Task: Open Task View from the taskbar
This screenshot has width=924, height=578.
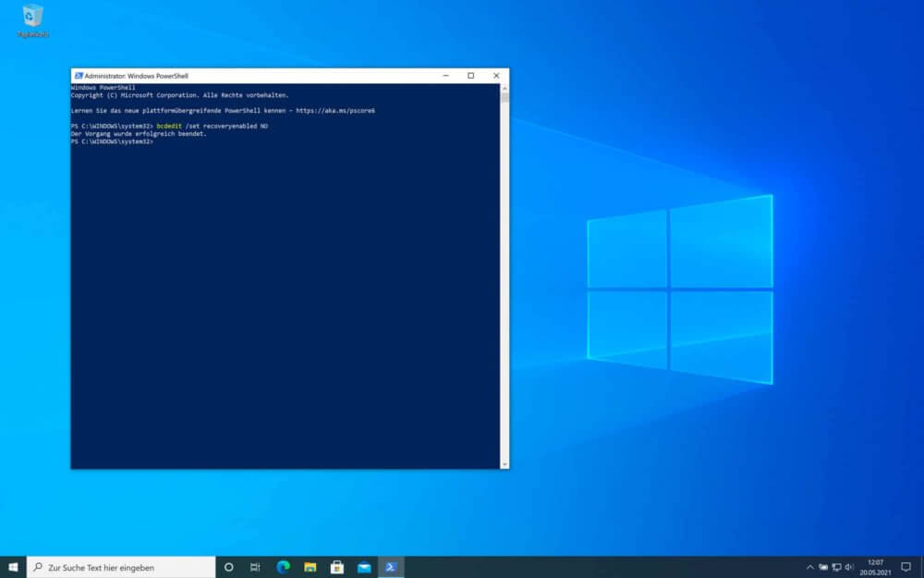Action: point(255,568)
